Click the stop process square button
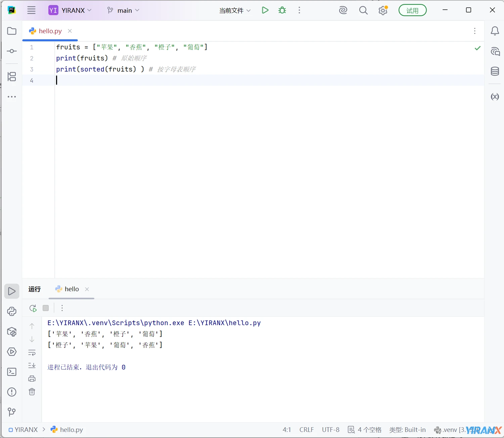This screenshot has width=504, height=438. (46, 308)
